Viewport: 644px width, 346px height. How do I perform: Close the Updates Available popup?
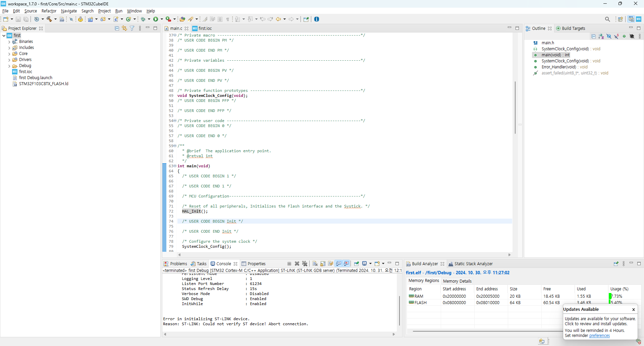pos(633,309)
